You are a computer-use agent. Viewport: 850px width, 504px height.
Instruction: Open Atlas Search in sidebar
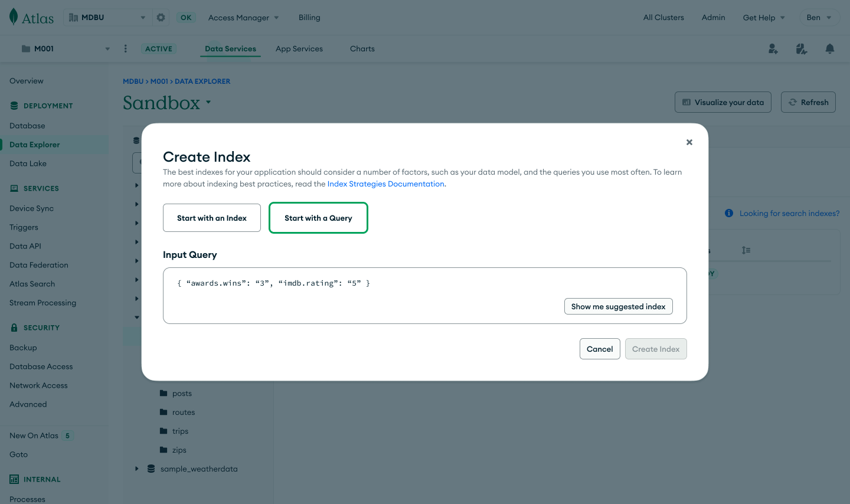click(32, 284)
